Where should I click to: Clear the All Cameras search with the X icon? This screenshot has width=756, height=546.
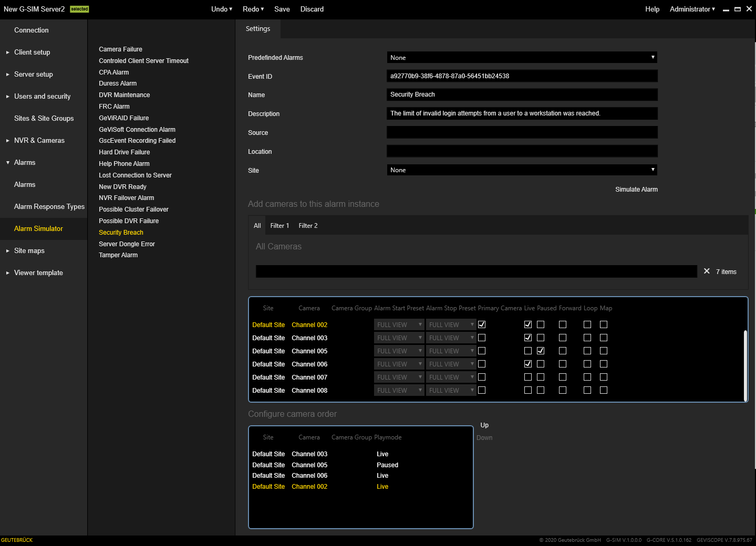(707, 271)
